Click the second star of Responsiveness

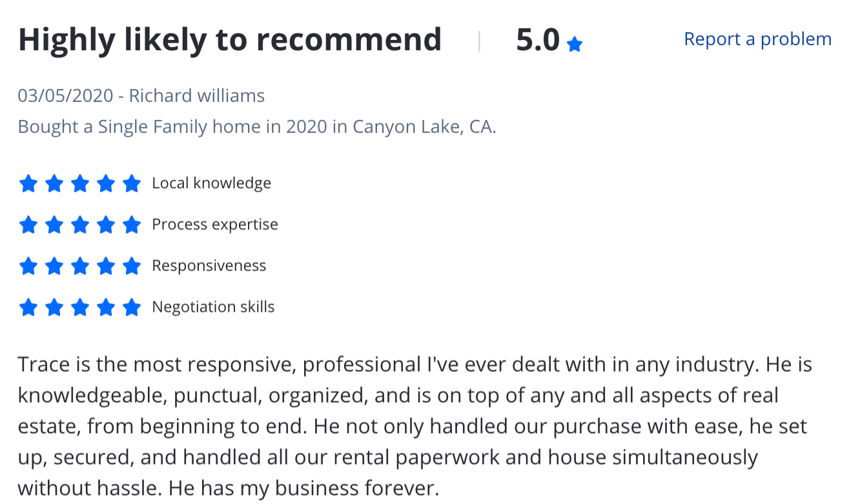[x=54, y=266]
